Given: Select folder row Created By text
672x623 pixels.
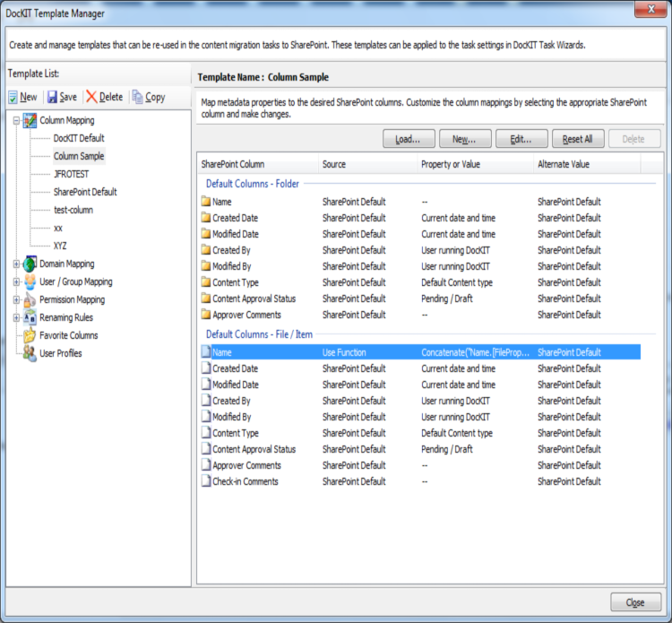Looking at the screenshot, I should 231,250.
